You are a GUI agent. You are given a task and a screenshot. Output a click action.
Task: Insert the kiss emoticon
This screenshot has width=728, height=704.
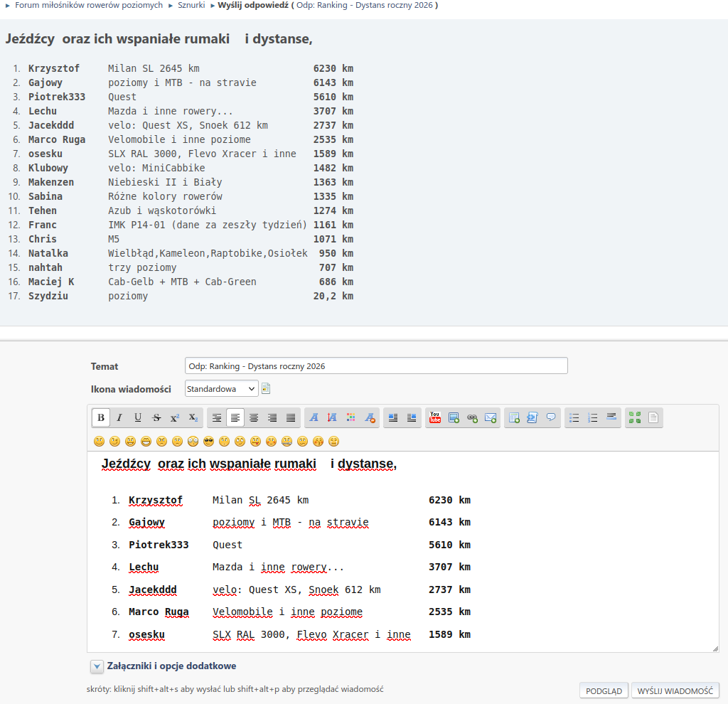pos(318,441)
